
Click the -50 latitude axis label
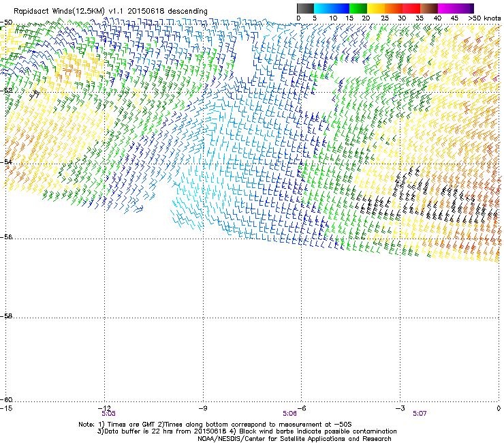pyautogui.click(x=6, y=22)
